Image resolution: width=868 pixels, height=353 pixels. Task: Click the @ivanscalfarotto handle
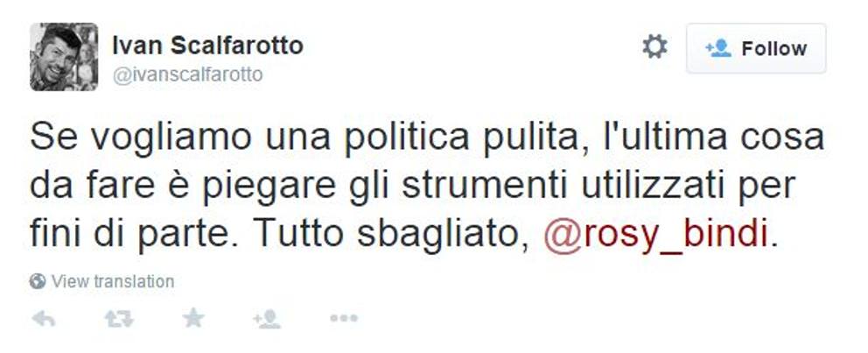click(187, 74)
